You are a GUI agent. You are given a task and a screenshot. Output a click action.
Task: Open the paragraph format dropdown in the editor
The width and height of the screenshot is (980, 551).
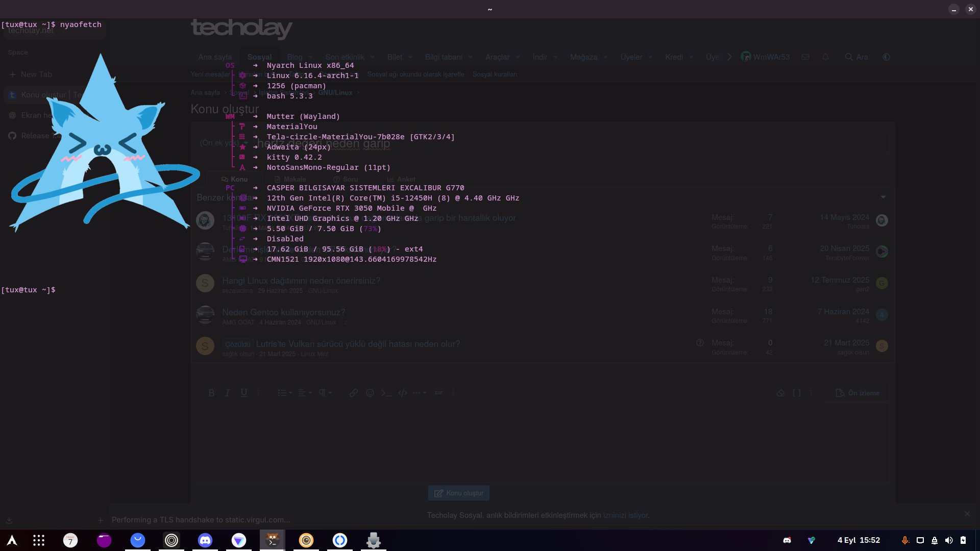pyautogui.click(x=325, y=393)
